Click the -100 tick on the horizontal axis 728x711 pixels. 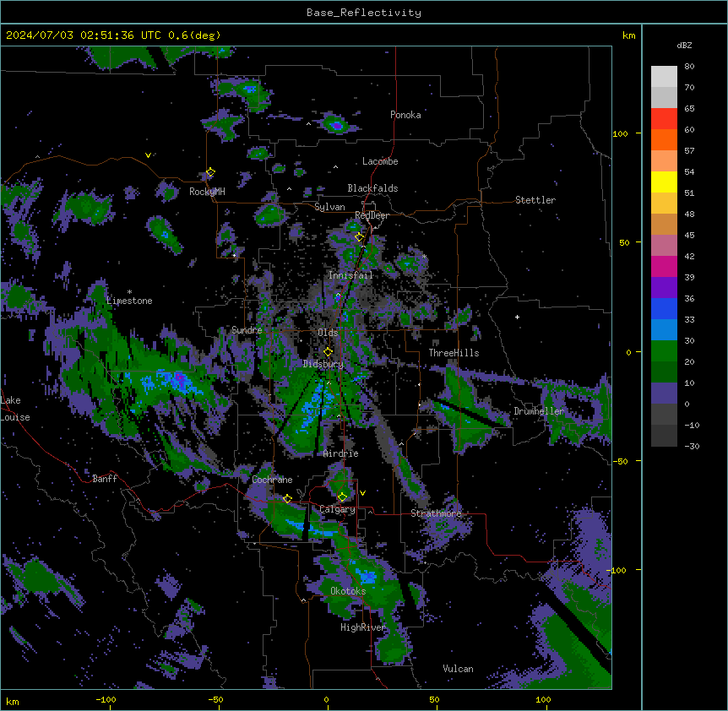(x=106, y=699)
